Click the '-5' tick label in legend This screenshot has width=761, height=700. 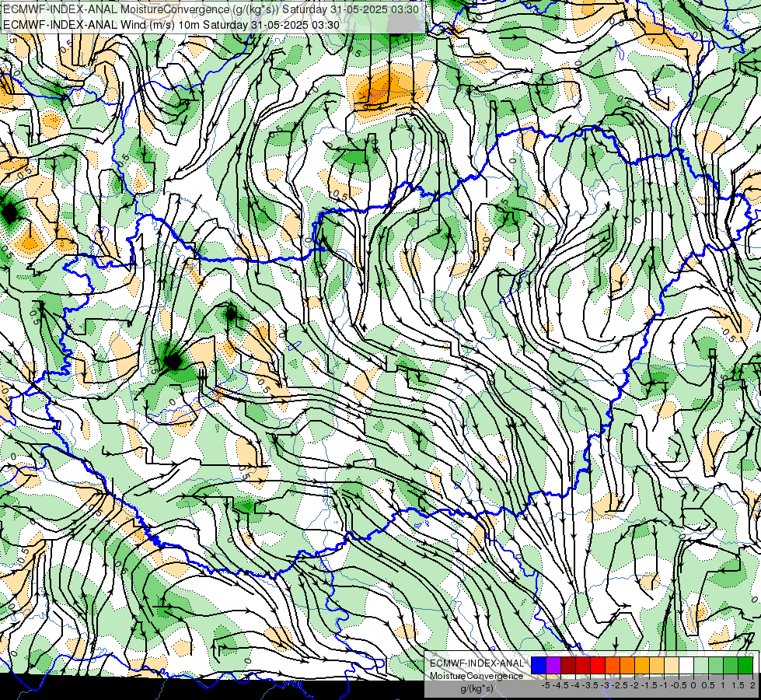tap(546, 685)
